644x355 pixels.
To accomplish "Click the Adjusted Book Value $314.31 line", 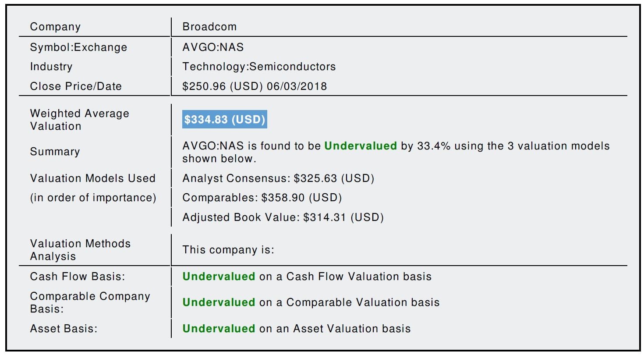I will 283,217.
